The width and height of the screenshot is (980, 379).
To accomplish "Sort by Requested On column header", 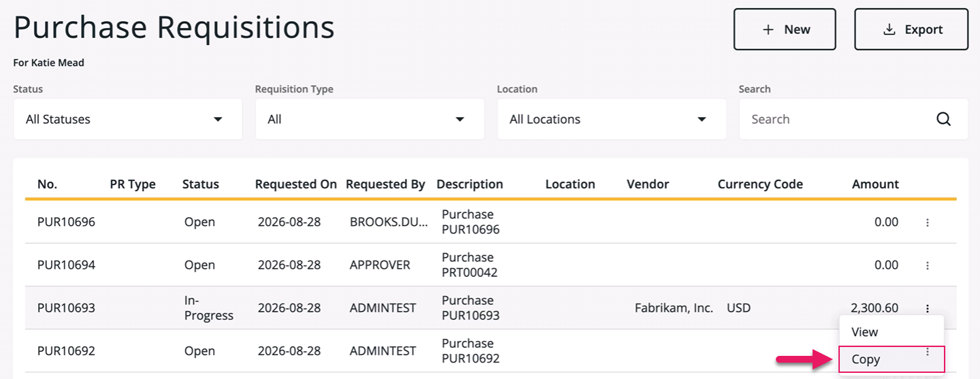I will pos(296,184).
